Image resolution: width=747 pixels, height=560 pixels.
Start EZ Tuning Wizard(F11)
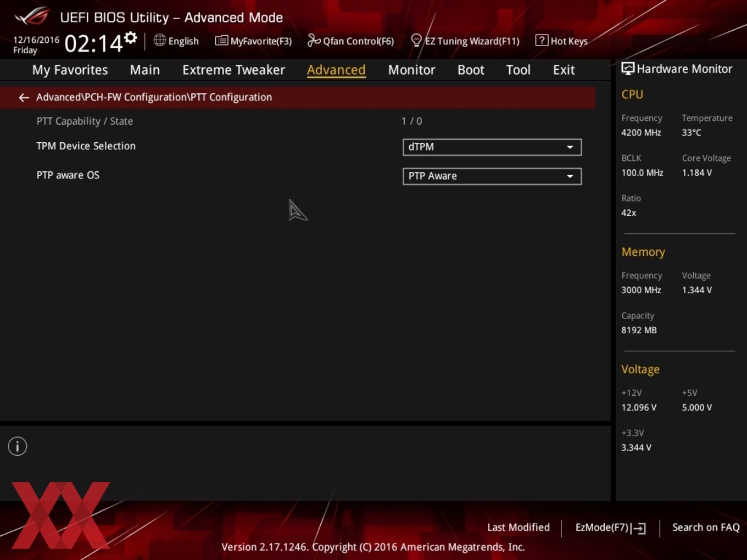[x=472, y=41]
